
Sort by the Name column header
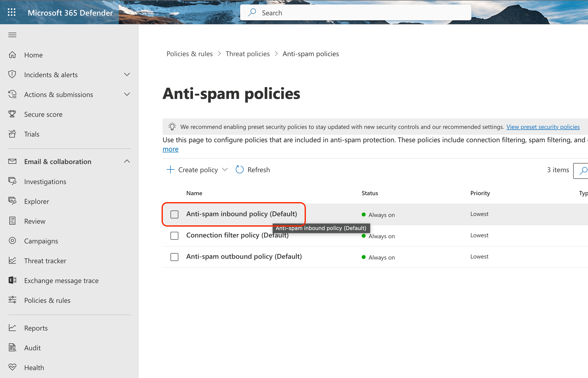[194, 193]
